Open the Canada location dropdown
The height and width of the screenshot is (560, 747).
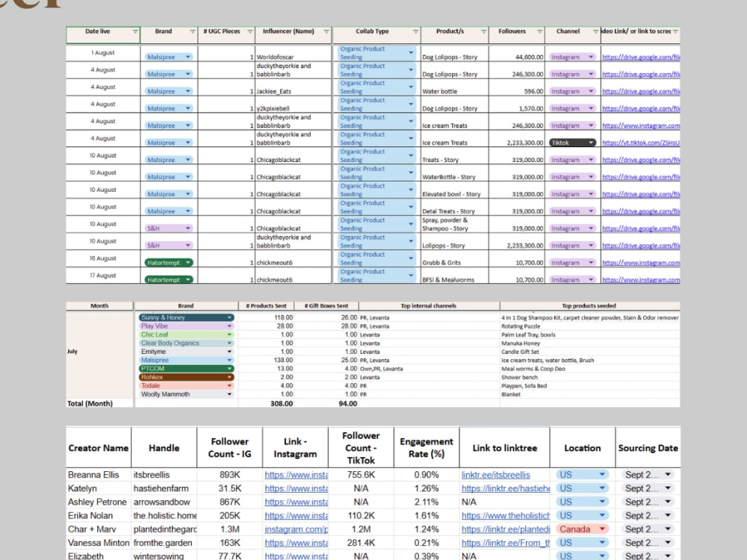[602, 529]
